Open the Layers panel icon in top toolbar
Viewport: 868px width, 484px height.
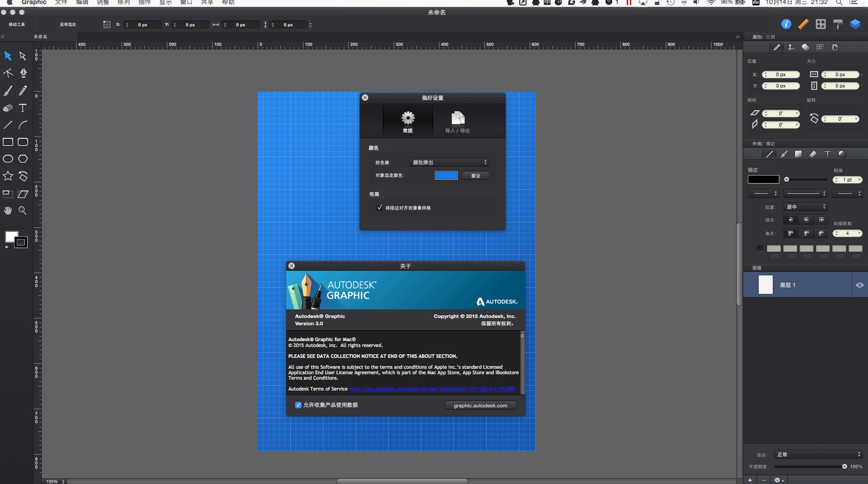pyautogui.click(x=855, y=24)
